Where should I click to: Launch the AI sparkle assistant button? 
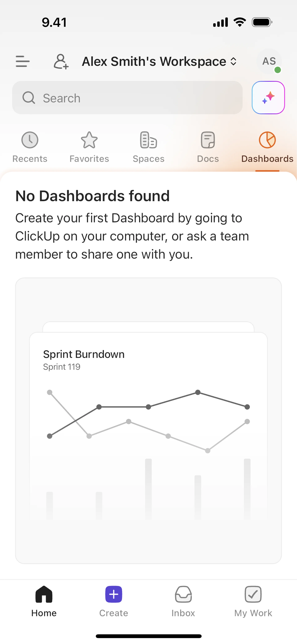pyautogui.click(x=268, y=97)
